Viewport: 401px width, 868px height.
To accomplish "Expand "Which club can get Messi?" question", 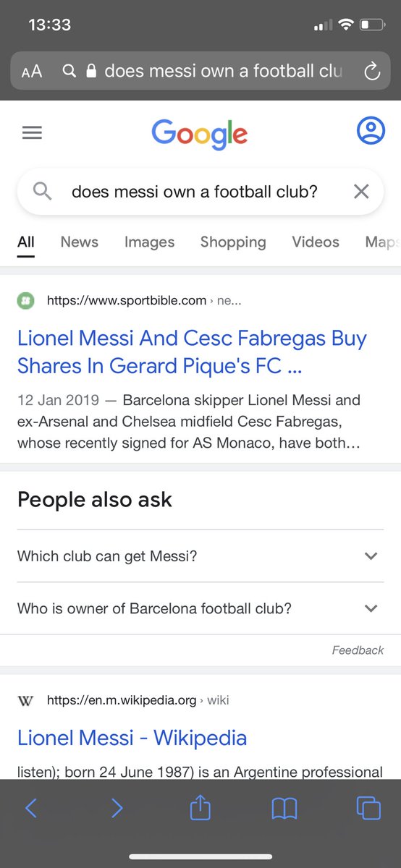I will (x=200, y=556).
